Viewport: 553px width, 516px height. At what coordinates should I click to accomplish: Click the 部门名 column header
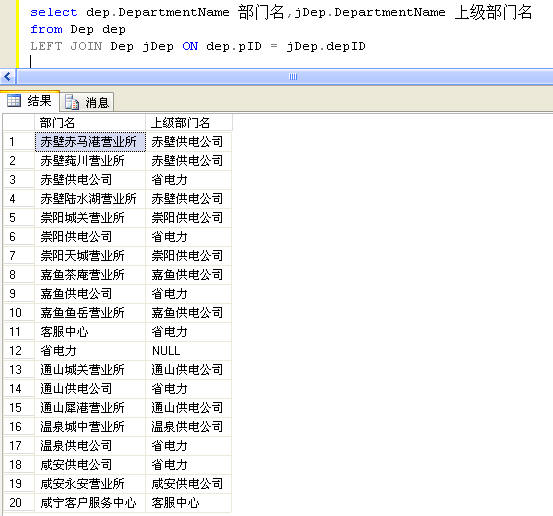pyautogui.click(x=90, y=123)
